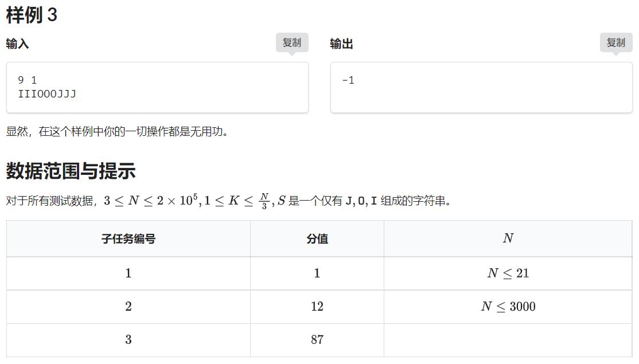Click inside the input code box
This screenshot has height=364, width=639.
pyautogui.click(x=172, y=96)
